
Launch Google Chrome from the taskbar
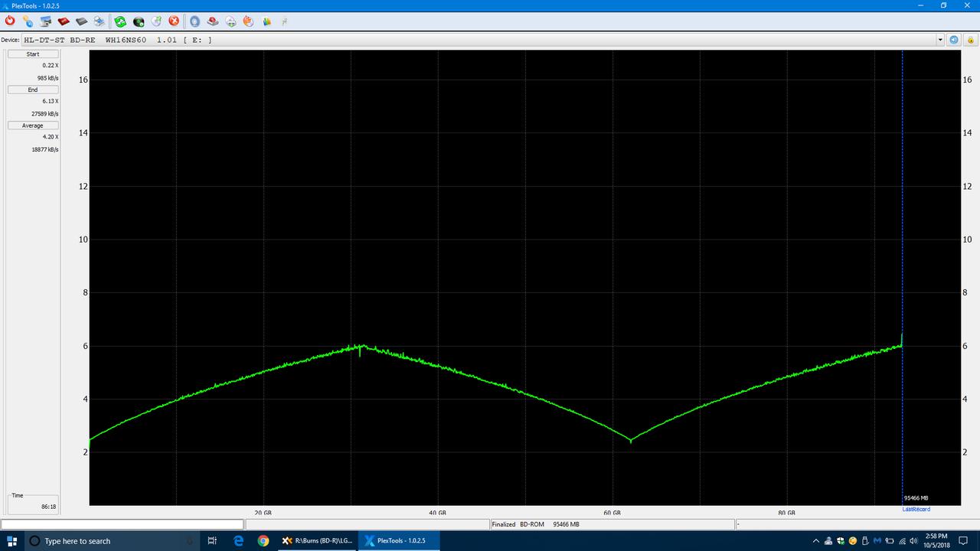click(263, 541)
